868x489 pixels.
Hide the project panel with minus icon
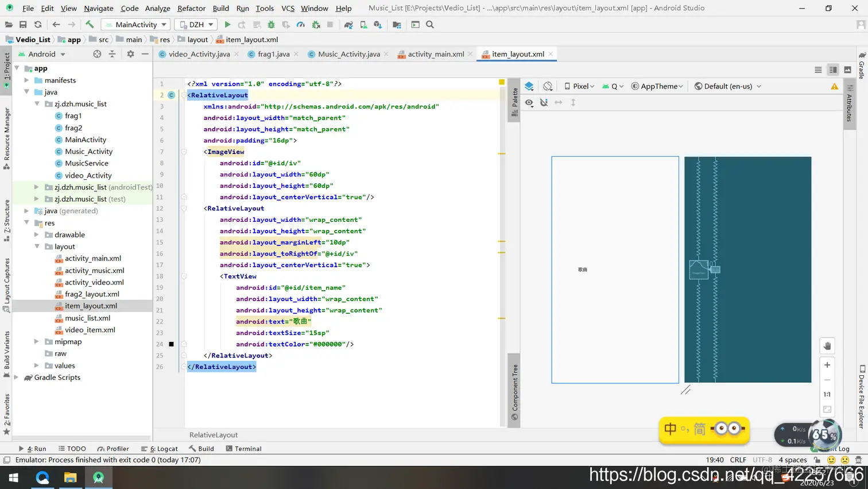(145, 54)
